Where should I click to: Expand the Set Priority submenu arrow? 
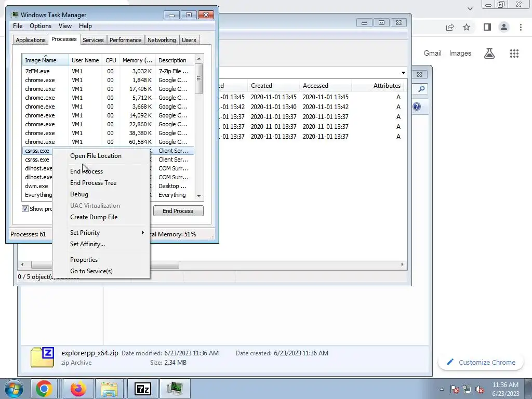click(143, 232)
